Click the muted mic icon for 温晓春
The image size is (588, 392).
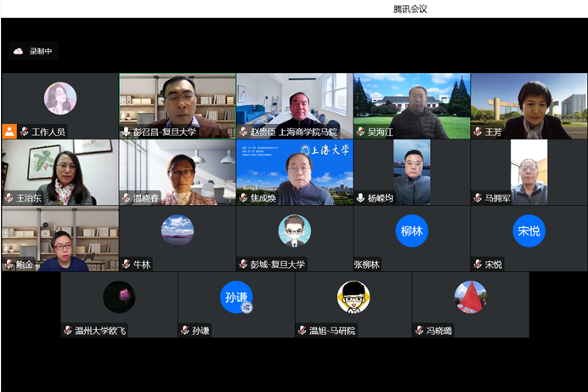127,198
